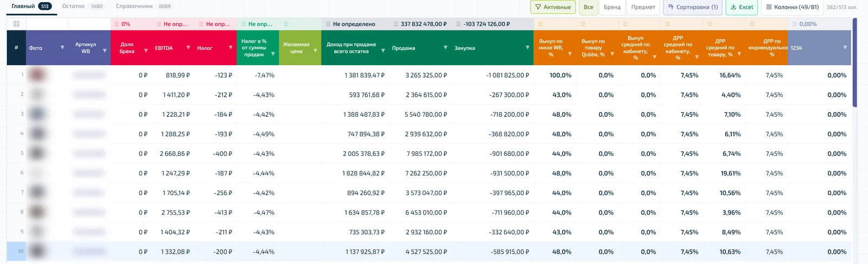This screenshot has height=264, width=868.
Task: Open ДРР средний по товару filter arrow
Action: [x=739, y=54]
